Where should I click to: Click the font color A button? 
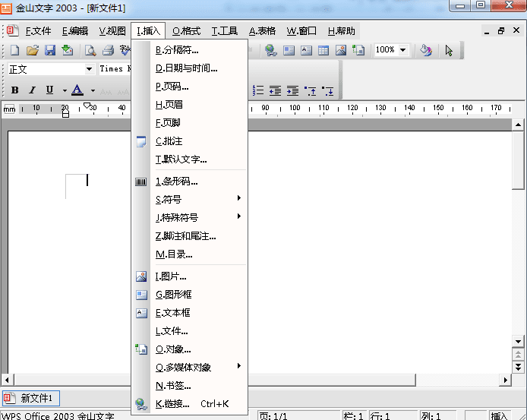[x=77, y=90]
